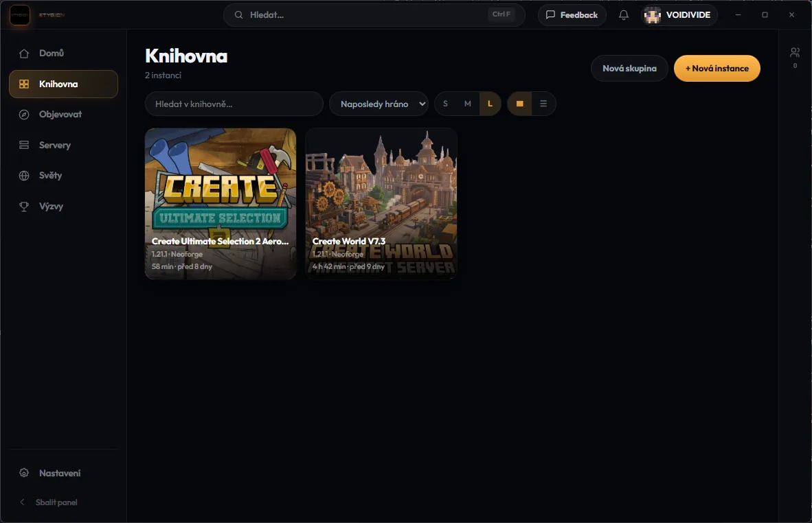
Task: Minimize the launcher window
Action: click(x=738, y=15)
